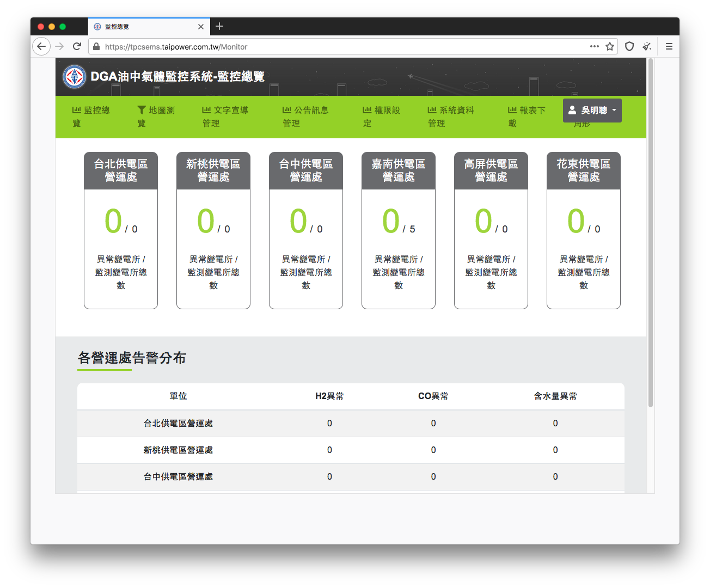Open the page actions three-dot menu
Screen dimensions: 710x588
click(595, 46)
